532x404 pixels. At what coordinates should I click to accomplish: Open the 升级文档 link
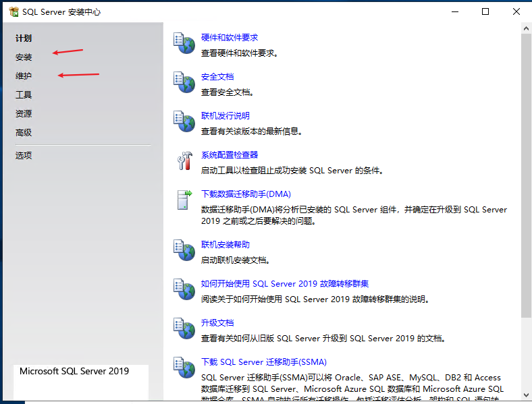[217, 322]
